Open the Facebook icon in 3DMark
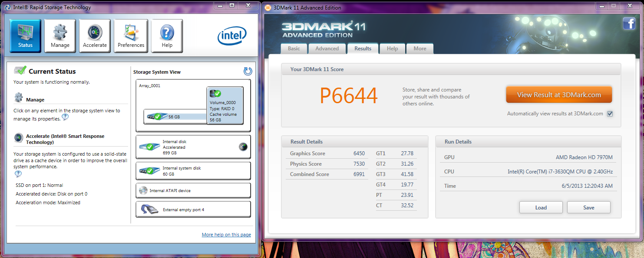This screenshot has height=258, width=644. (x=629, y=23)
